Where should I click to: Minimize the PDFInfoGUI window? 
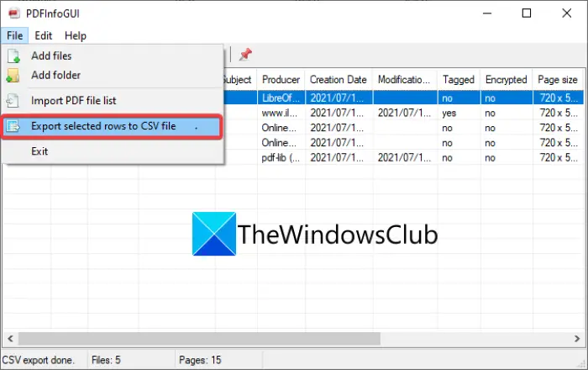[487, 13]
